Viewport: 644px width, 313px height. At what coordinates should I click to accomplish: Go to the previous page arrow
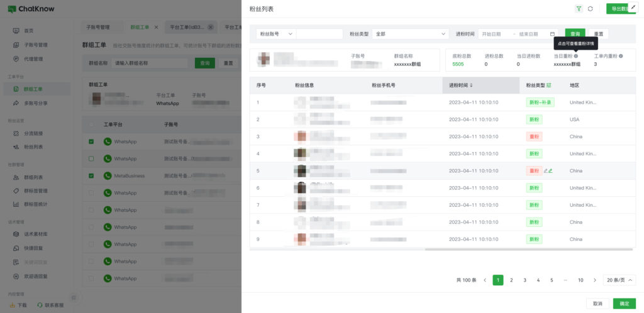485,280
